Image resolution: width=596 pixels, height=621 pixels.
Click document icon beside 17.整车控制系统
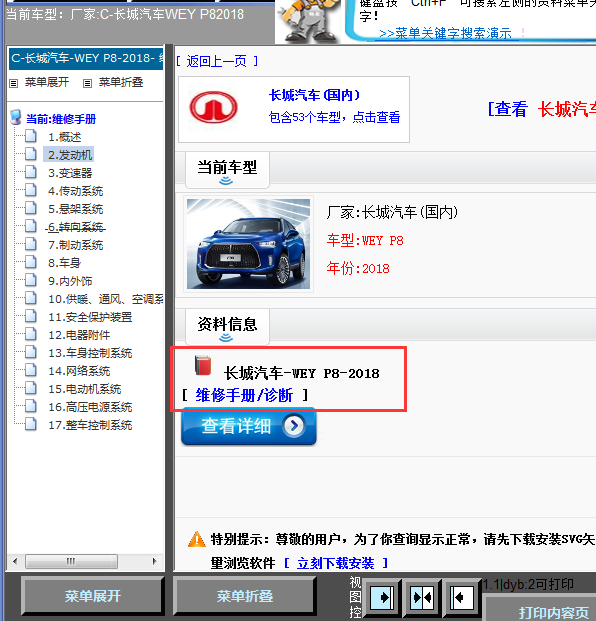pyautogui.click(x=31, y=424)
